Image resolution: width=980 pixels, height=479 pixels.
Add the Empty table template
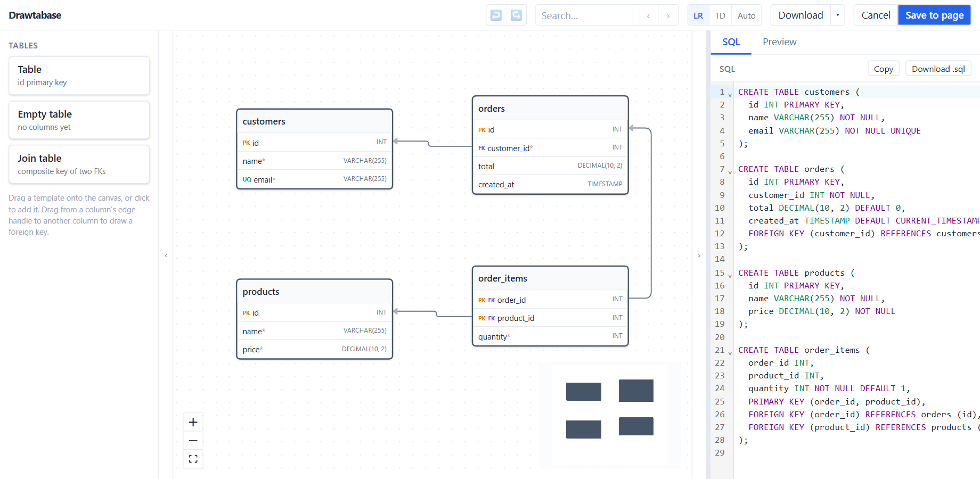pyautogui.click(x=79, y=120)
